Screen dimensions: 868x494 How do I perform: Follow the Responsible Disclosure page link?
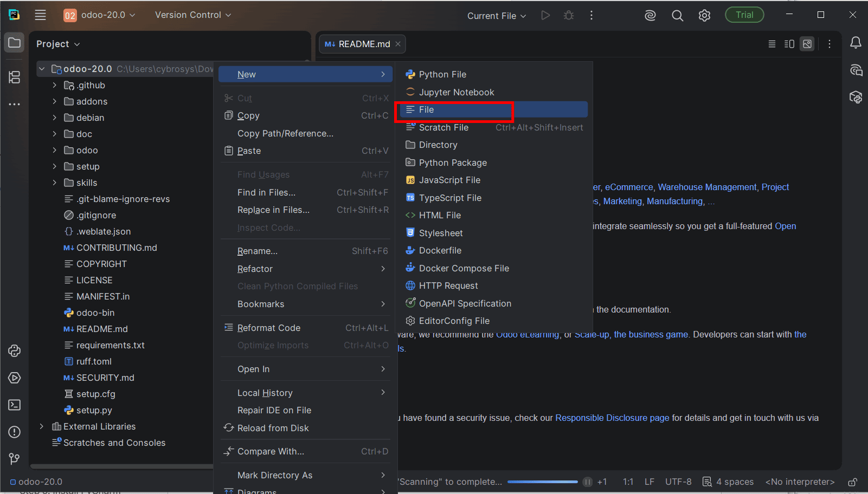612,418
